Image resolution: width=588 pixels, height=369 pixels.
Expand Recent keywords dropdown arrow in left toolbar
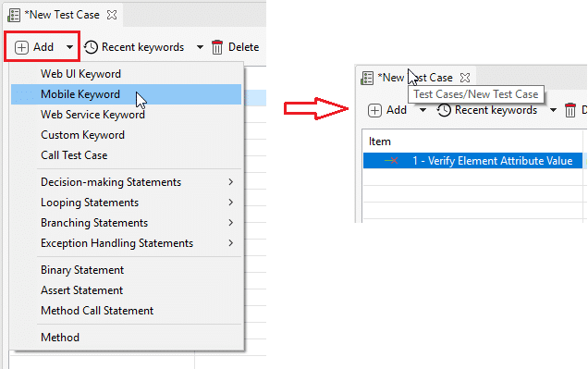pos(200,47)
